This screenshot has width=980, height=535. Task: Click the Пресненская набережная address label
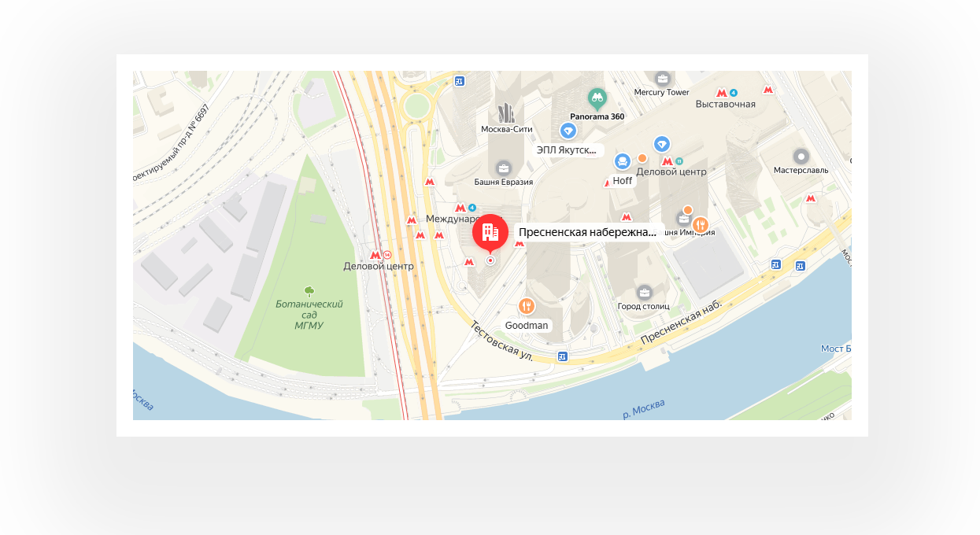pyautogui.click(x=587, y=232)
